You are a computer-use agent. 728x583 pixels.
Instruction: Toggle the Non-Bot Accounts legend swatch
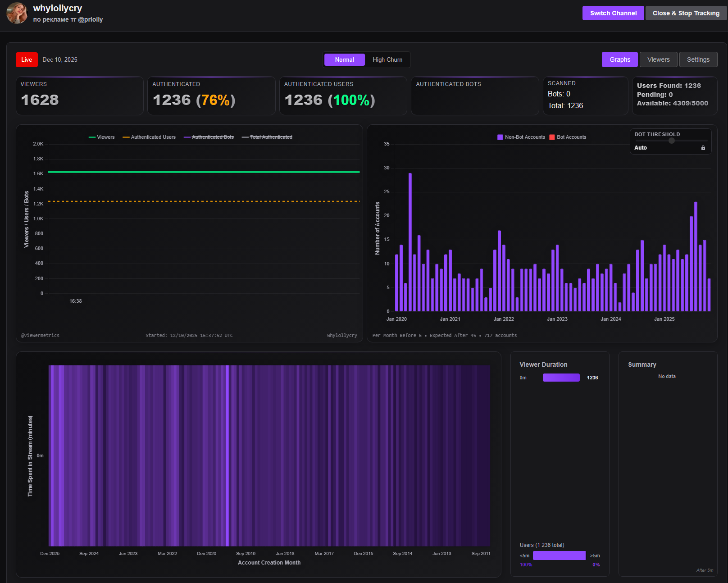pyautogui.click(x=500, y=137)
